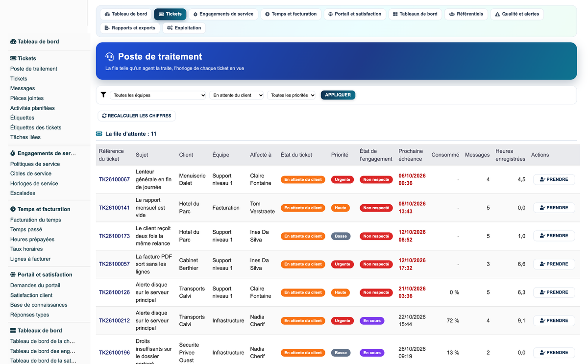The image size is (588, 364).
Task: Select the Tickets top tab
Action: 170,14
